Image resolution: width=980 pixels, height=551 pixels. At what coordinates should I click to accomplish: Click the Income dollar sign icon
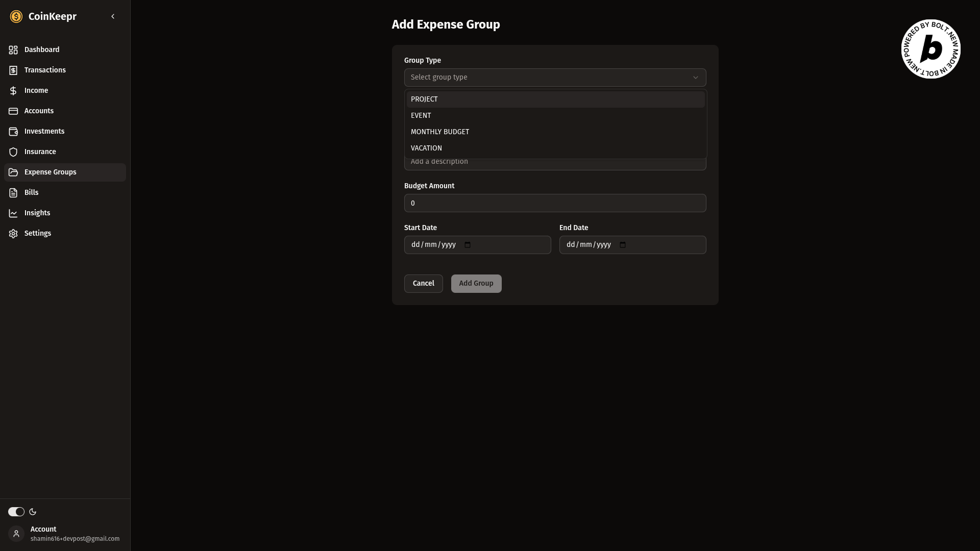[x=13, y=91]
